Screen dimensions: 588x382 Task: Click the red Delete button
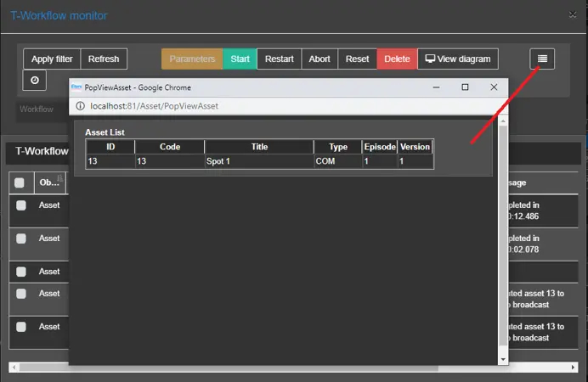pos(397,59)
